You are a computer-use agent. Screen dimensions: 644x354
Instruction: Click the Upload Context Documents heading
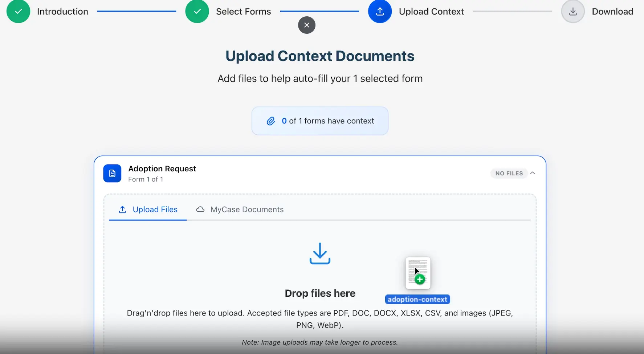tap(320, 56)
